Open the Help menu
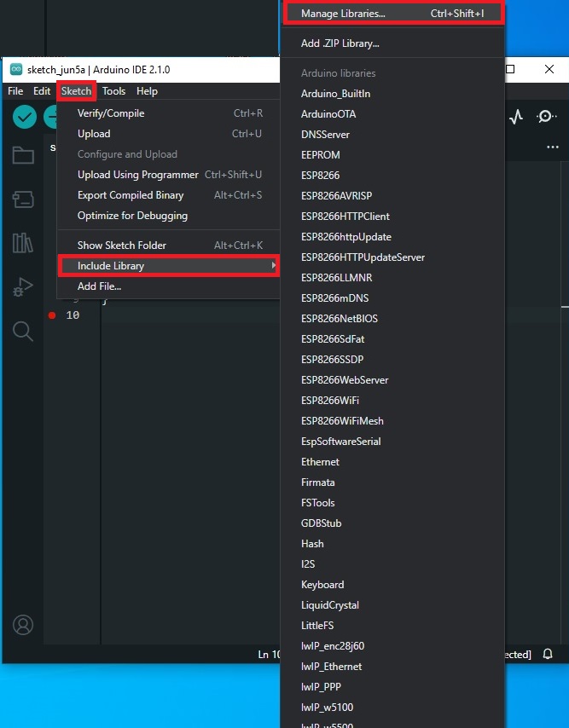The height and width of the screenshot is (728, 569). (147, 91)
